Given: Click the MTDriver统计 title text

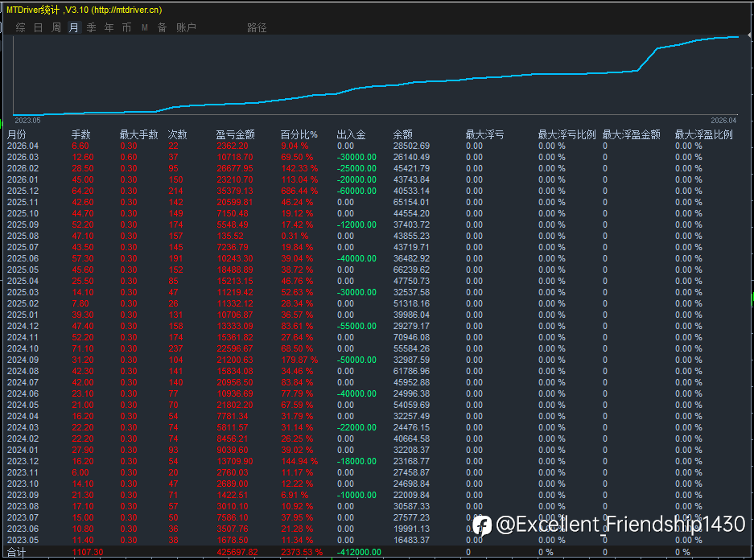Looking at the screenshot, I should [33, 10].
